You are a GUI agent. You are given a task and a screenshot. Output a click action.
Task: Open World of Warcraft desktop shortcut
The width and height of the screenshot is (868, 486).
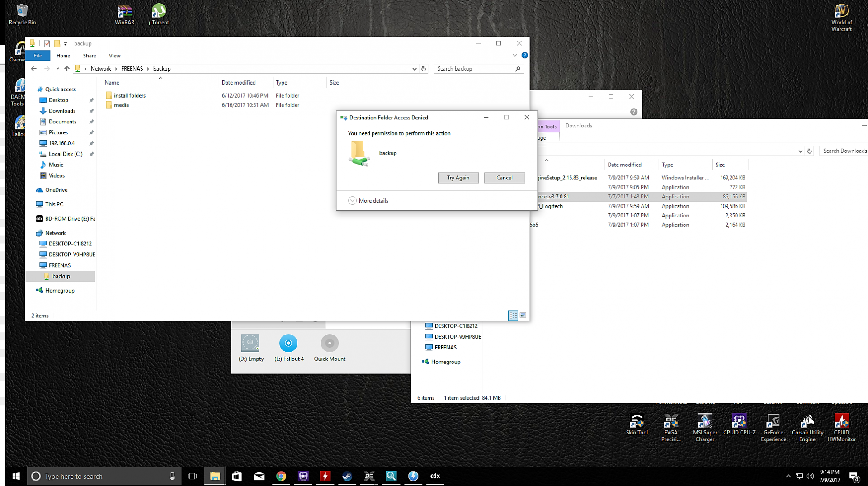click(841, 18)
